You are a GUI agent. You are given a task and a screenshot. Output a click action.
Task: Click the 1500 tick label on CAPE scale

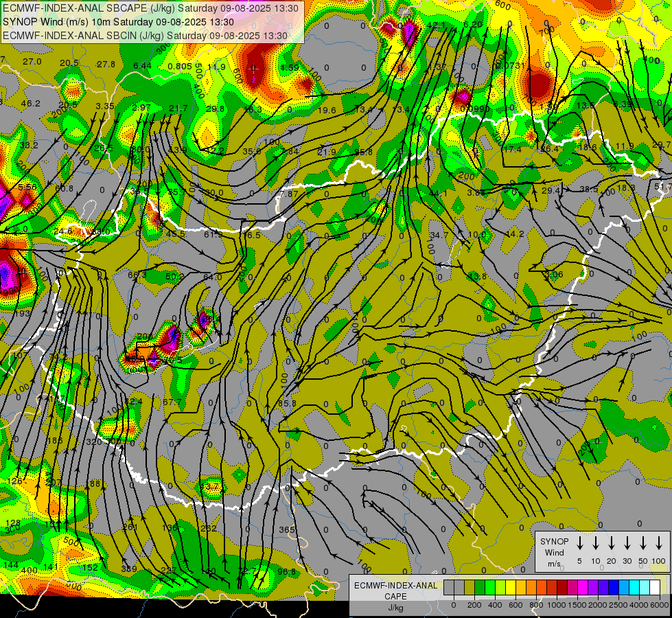[577, 605]
